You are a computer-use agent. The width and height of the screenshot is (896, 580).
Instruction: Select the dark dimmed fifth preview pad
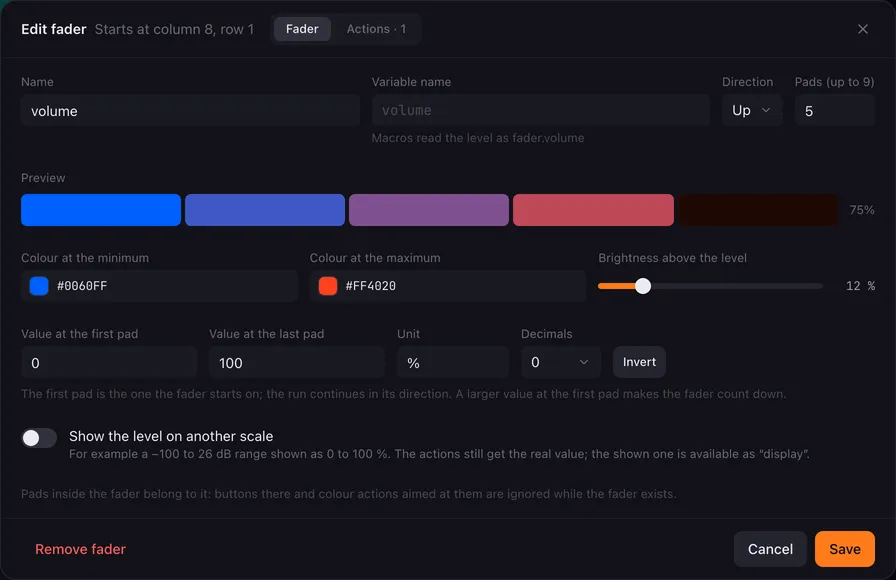pos(758,210)
